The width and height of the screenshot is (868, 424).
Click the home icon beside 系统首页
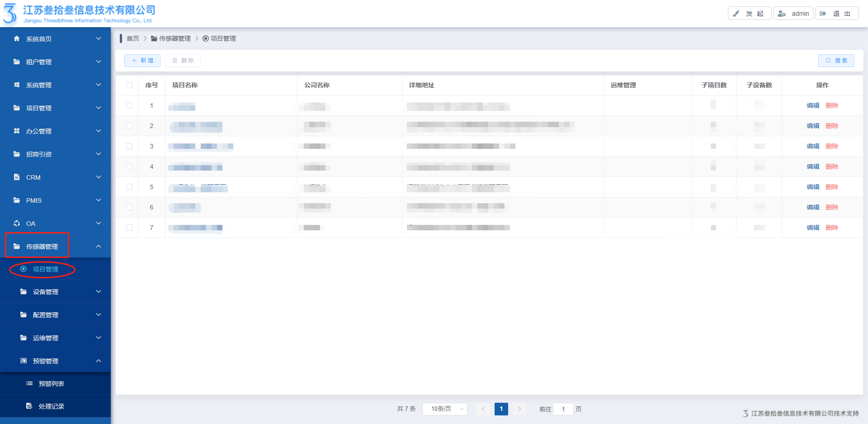pyautogui.click(x=17, y=39)
